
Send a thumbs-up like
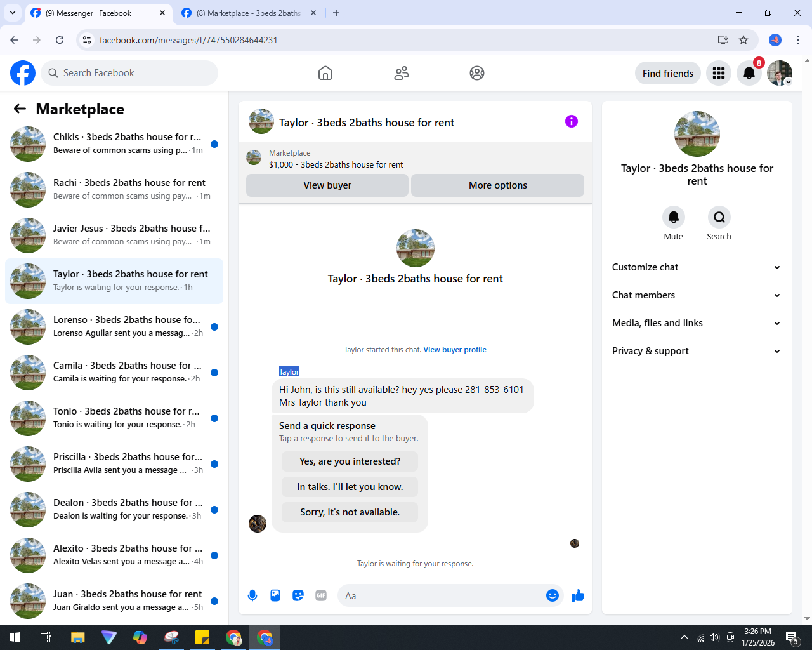tap(578, 595)
